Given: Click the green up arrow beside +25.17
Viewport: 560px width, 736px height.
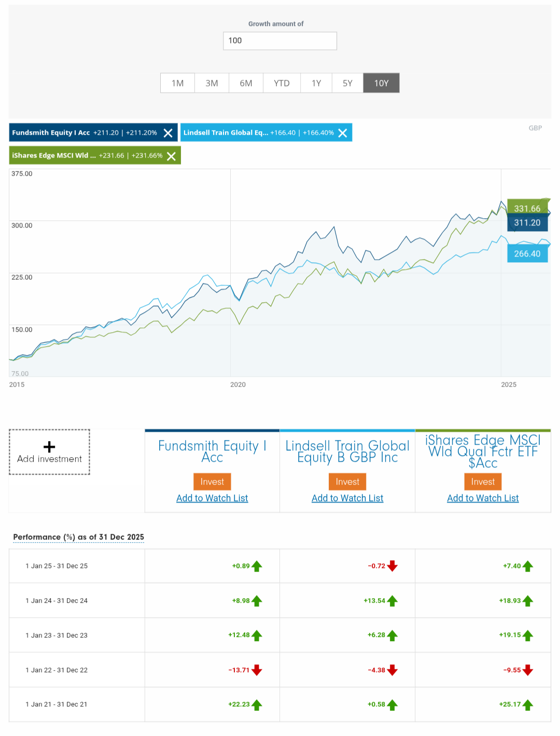Looking at the screenshot, I should (x=528, y=705).
